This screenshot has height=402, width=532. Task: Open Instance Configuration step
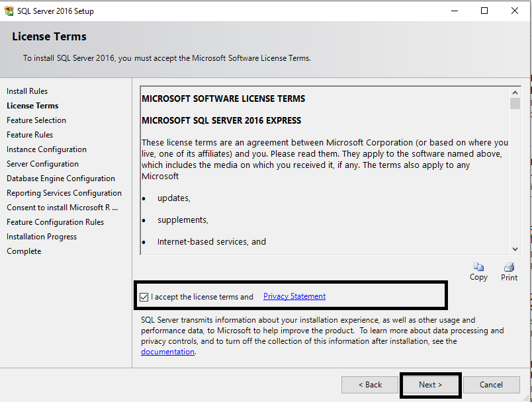pos(46,149)
